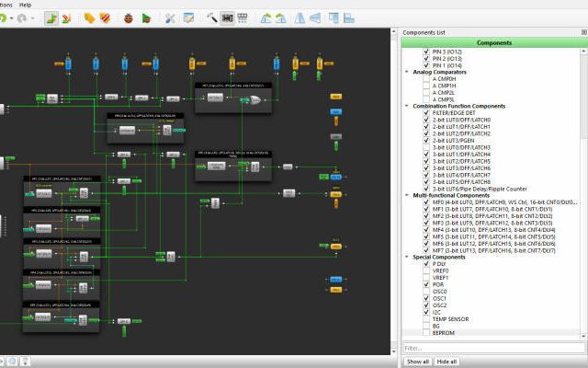Click the scissors and wrench tools icon
The height and width of the screenshot is (368, 588).
169,17
